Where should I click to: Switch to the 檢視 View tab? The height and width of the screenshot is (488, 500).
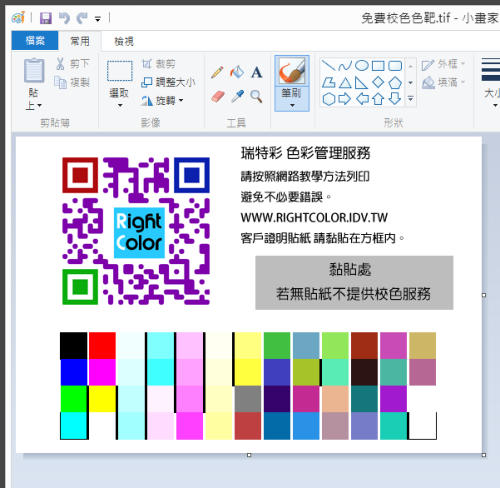click(124, 41)
